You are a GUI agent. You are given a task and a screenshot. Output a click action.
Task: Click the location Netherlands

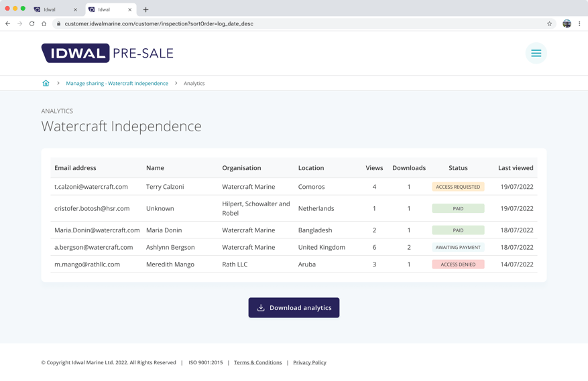coord(316,208)
